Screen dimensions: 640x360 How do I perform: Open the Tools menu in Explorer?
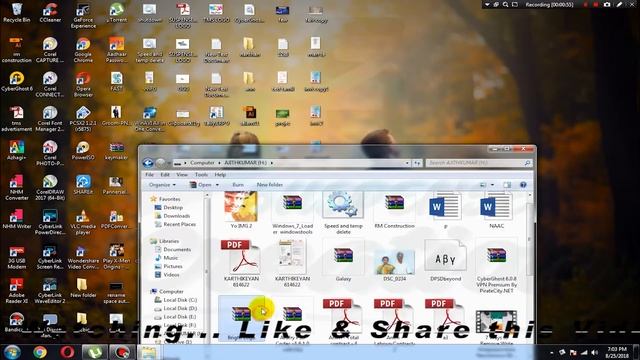pos(201,175)
